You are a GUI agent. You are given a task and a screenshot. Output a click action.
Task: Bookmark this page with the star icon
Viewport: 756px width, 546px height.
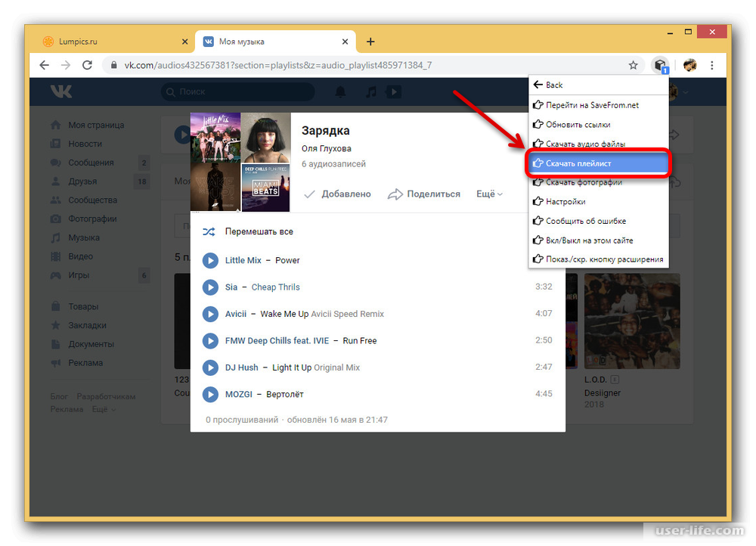tap(633, 65)
